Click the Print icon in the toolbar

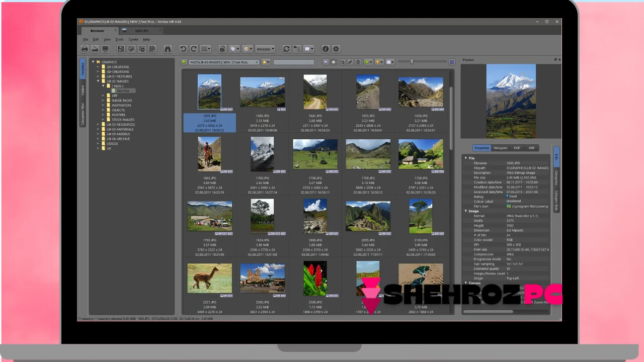click(x=85, y=49)
